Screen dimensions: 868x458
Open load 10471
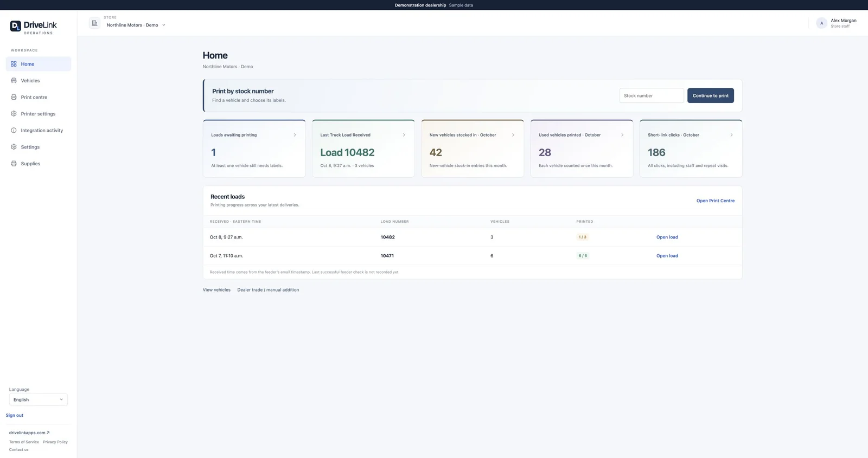tap(667, 256)
